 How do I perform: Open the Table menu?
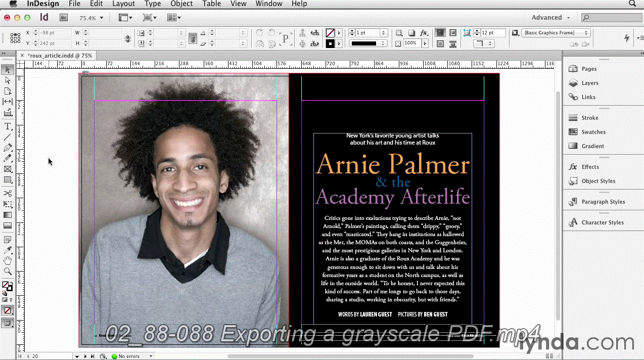tap(211, 4)
